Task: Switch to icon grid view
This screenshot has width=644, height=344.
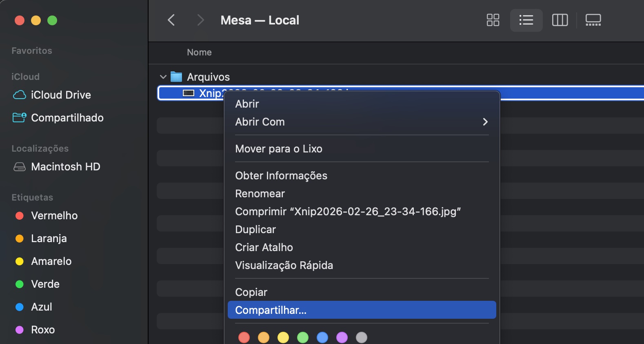Action: (493, 20)
